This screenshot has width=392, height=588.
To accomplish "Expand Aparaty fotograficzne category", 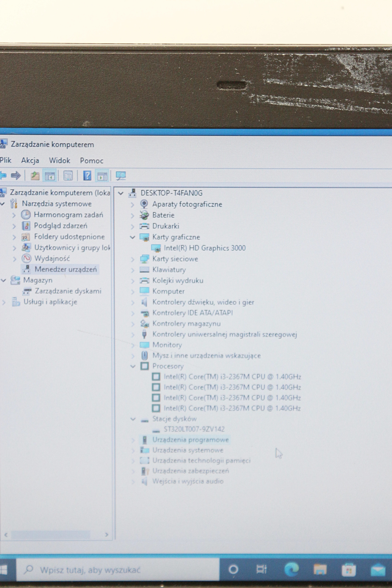I will [x=132, y=205].
